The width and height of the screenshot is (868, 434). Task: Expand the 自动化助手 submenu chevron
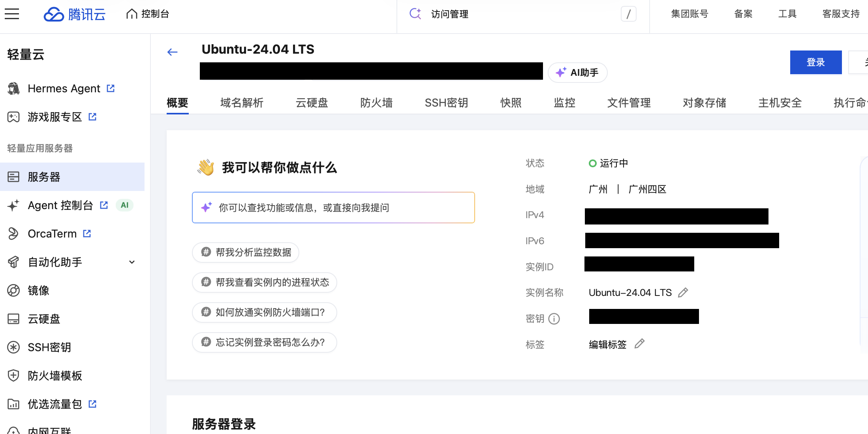coord(132,262)
